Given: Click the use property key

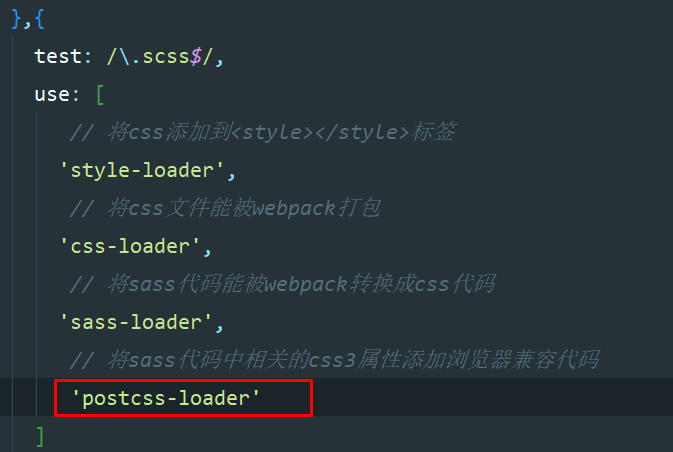Looking at the screenshot, I should pyautogui.click(x=52, y=94).
